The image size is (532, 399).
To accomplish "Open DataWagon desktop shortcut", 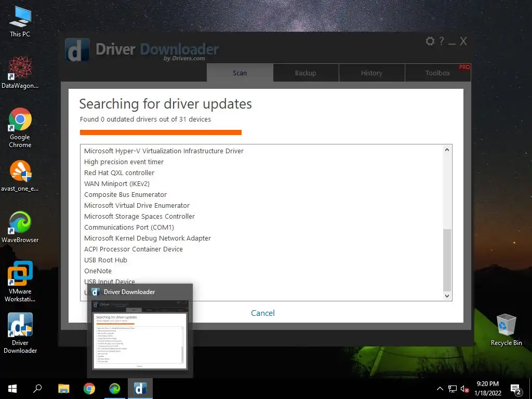I will 20,73.
